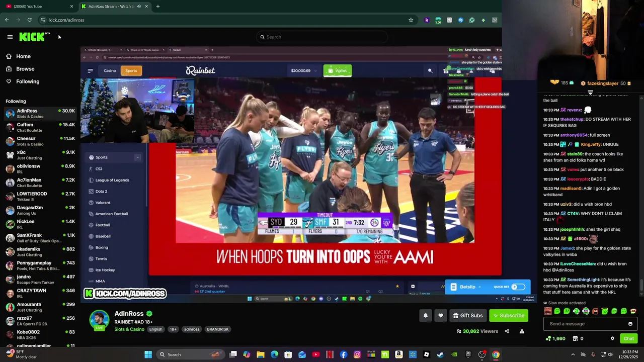
Task: Open Browse in Kick sidebar
Action: pos(20,69)
